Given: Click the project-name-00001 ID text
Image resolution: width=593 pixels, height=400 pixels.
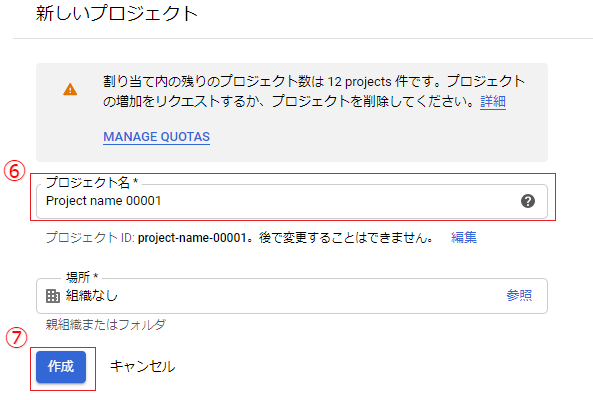Looking at the screenshot, I should click(x=192, y=238).
